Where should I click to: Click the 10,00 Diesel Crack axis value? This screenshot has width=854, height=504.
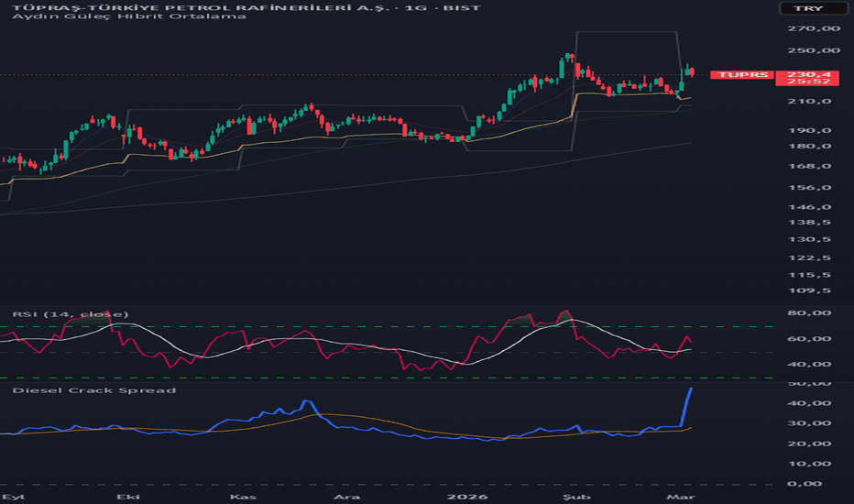(x=810, y=464)
